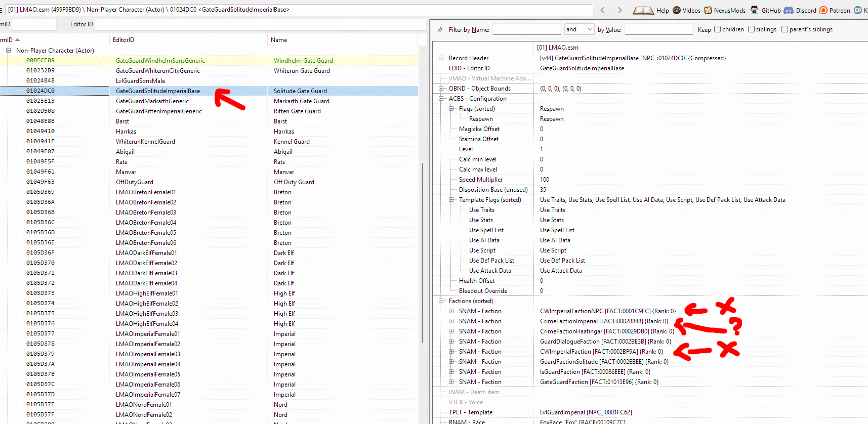Viewport: 868px width, 424px height.
Task: Sort by EditorID column header
Action: pyautogui.click(x=188, y=40)
